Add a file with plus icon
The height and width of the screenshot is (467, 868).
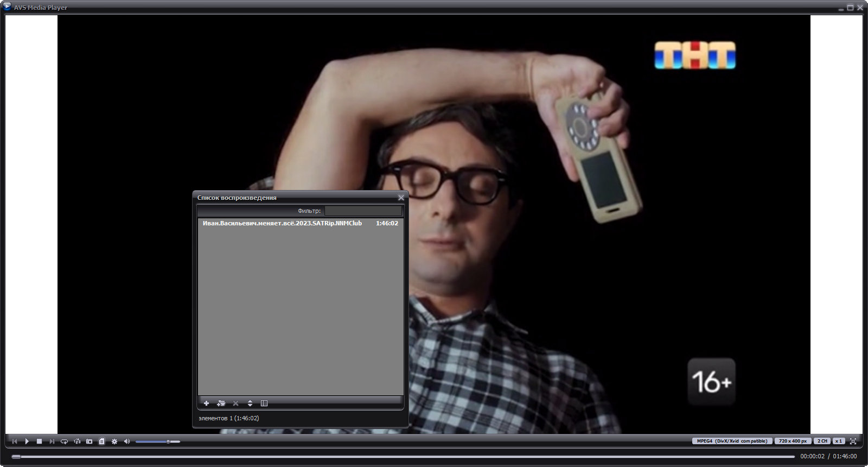tap(206, 403)
